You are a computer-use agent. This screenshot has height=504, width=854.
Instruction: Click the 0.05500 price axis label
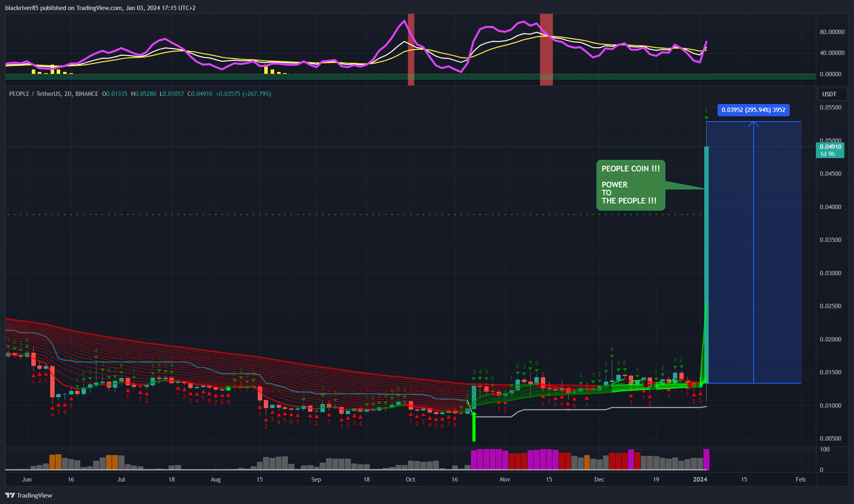point(830,108)
